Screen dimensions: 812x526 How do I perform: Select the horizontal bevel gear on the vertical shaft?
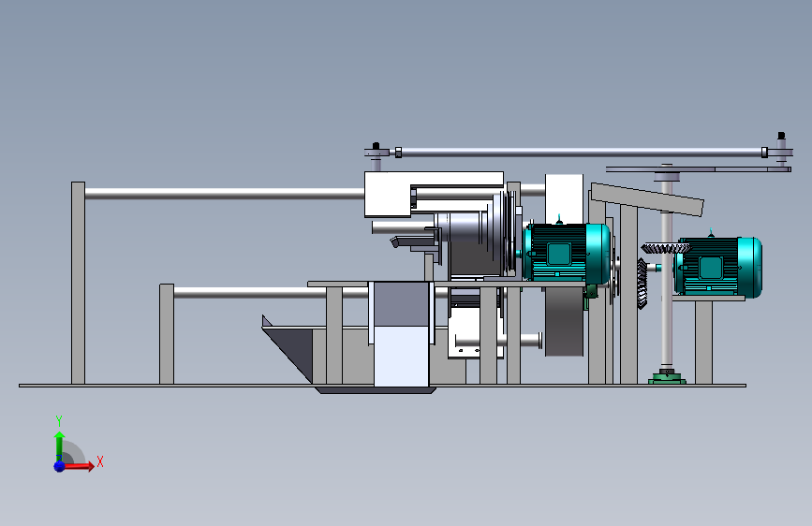click(x=666, y=249)
